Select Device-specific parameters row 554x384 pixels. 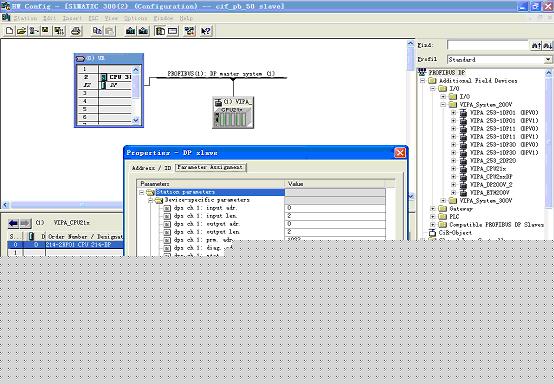pyautogui.click(x=207, y=200)
